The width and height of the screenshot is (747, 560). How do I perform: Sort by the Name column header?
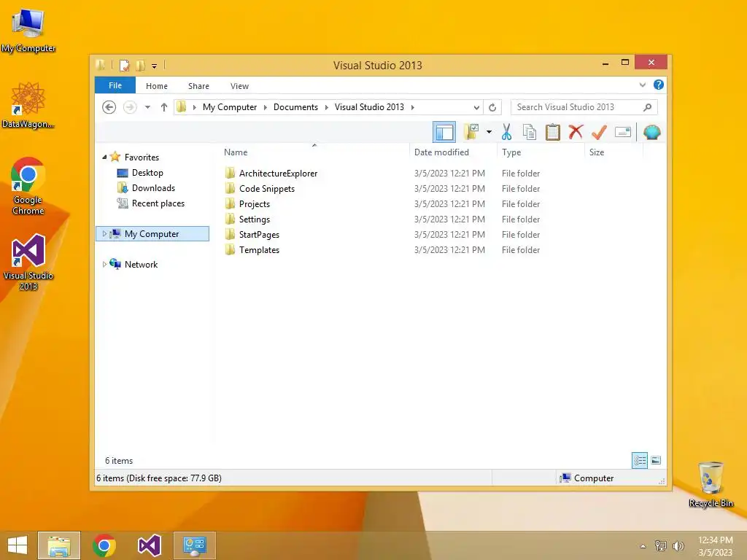tap(236, 152)
